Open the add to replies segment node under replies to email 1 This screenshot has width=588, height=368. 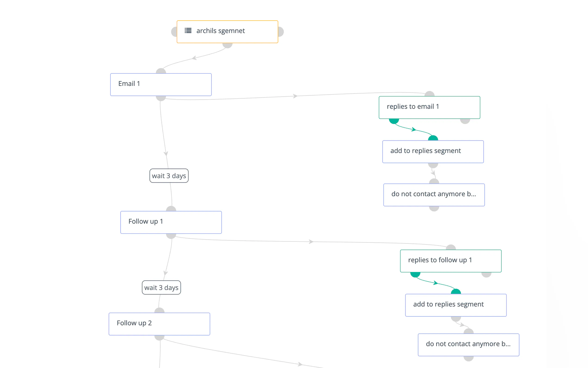pos(433,152)
